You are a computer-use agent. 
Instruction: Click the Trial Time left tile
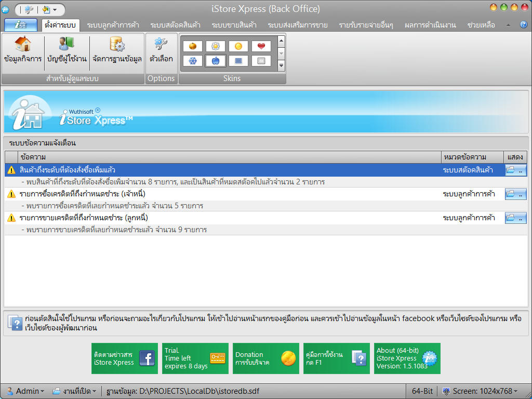pos(195,358)
